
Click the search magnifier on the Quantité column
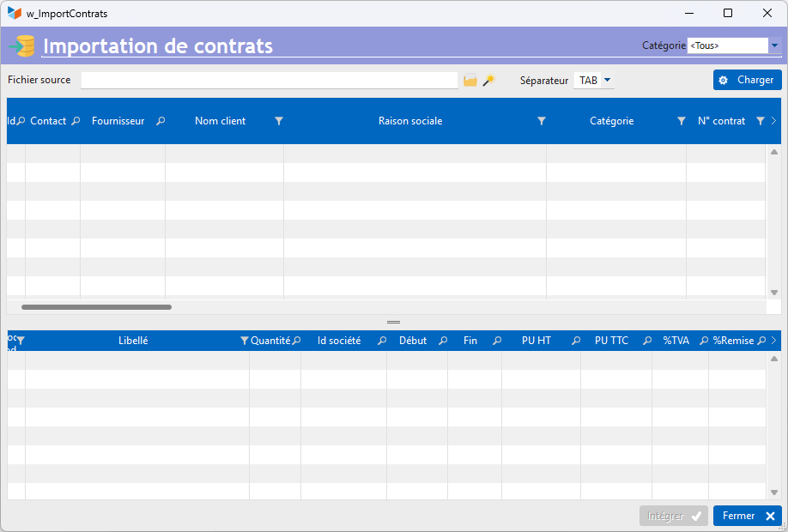(x=296, y=341)
